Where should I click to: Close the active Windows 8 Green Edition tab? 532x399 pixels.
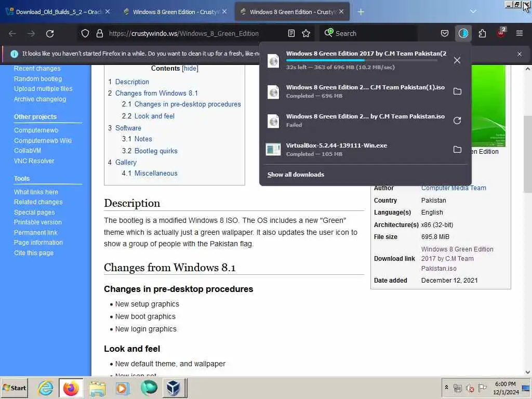pos(341,11)
